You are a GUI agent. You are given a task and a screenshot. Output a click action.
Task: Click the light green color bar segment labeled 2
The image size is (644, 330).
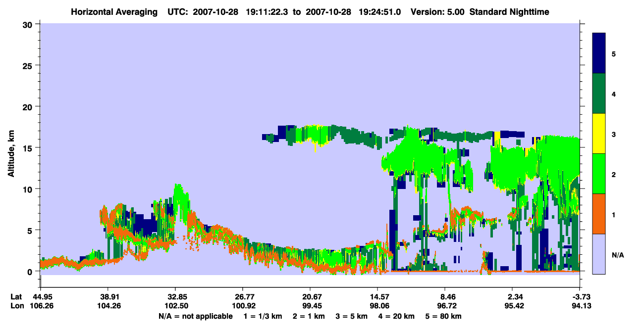pos(599,174)
